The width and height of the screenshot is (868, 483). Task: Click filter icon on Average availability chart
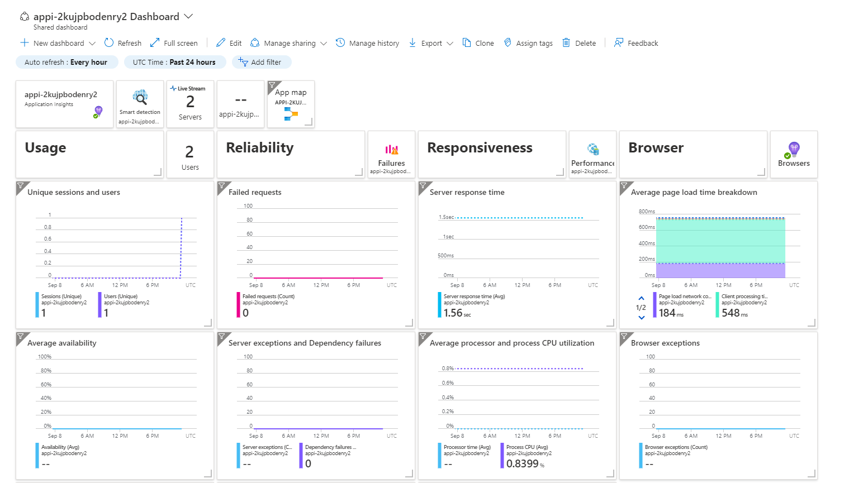point(20,336)
